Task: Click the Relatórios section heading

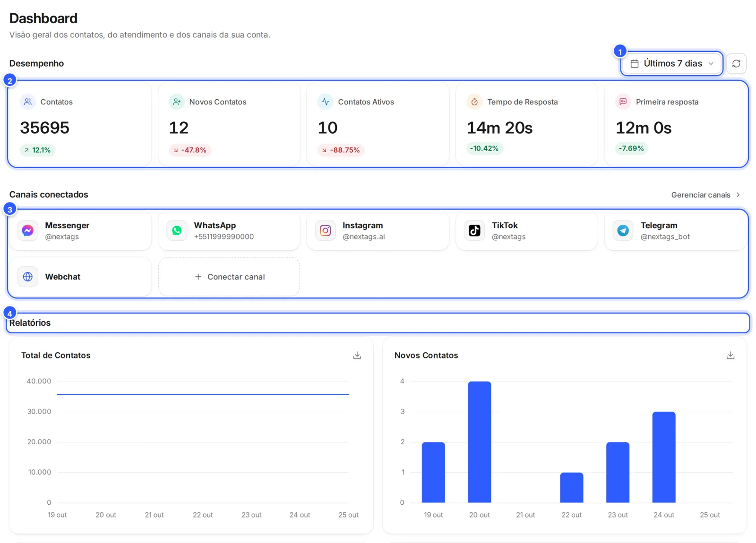Action: pyautogui.click(x=30, y=323)
